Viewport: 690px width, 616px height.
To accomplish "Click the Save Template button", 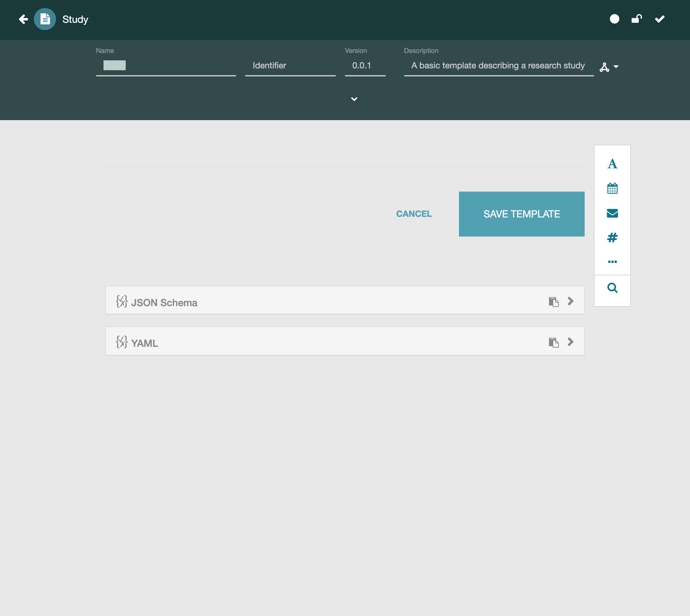I will coord(522,214).
